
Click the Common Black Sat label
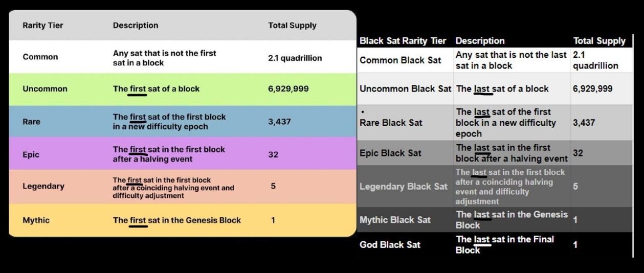pyautogui.click(x=400, y=60)
